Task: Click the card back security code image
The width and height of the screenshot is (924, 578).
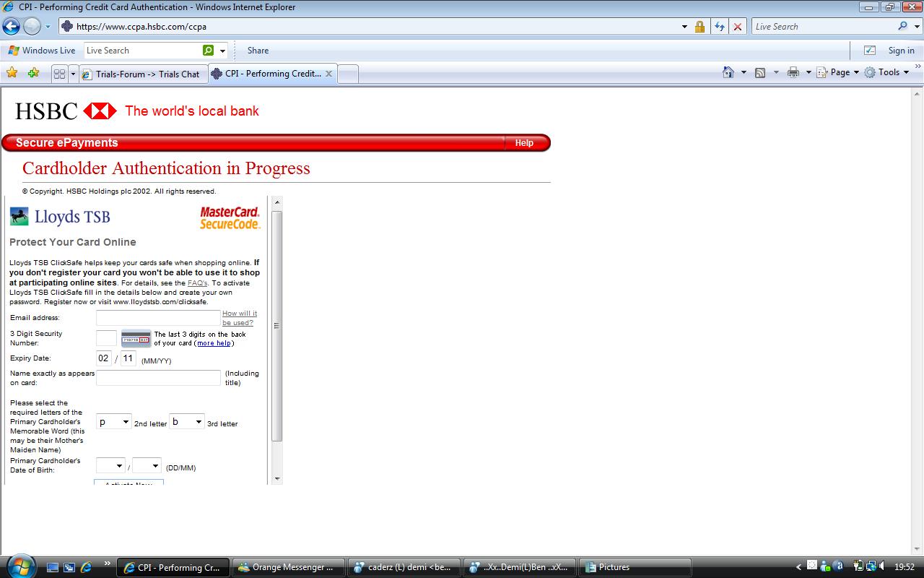Action: (136, 339)
